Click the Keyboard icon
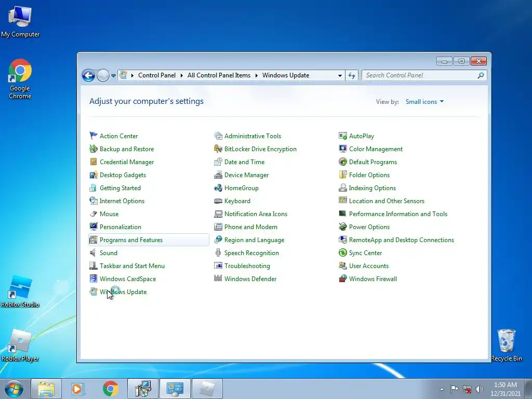Screen dimensions: 532x399 [218, 201]
